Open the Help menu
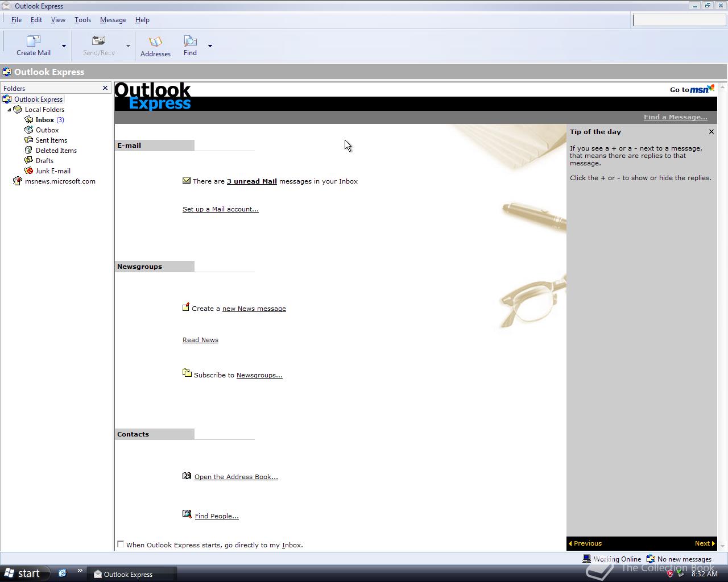This screenshot has height=582, width=728. [142, 20]
